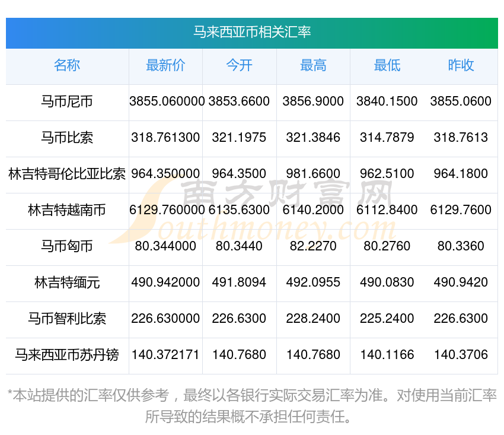Screen dimensions: 504x435
Task: Click low value 314.7879
Action: tap(387, 138)
